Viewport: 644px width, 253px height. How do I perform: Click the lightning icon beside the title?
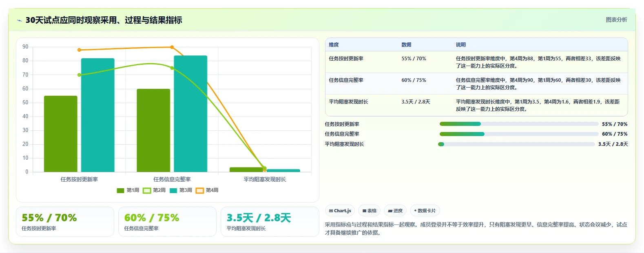point(19,20)
